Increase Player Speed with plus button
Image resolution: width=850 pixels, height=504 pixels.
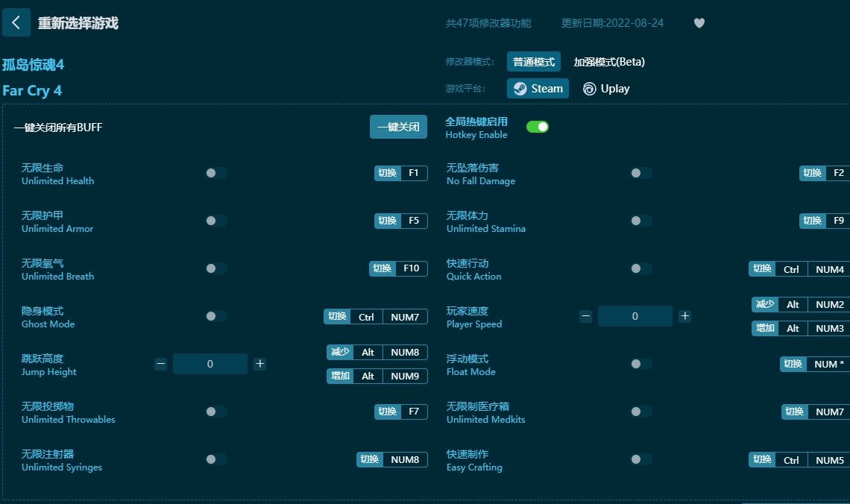(684, 316)
